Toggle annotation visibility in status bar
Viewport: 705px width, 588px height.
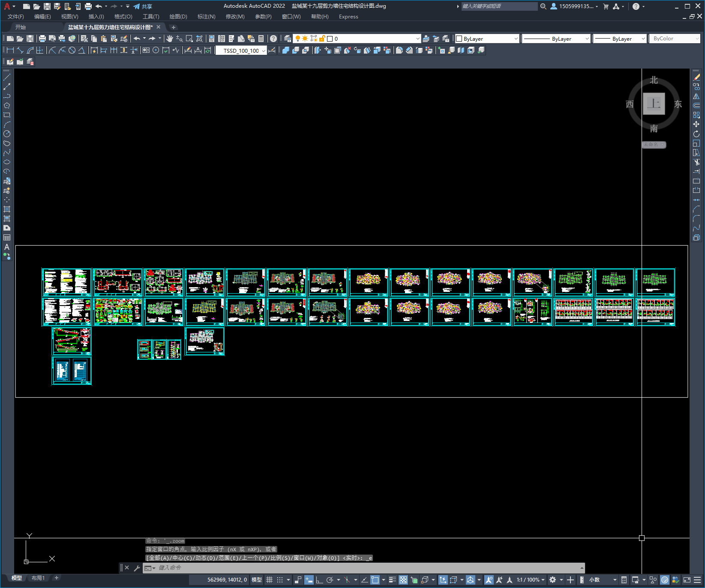point(489,580)
